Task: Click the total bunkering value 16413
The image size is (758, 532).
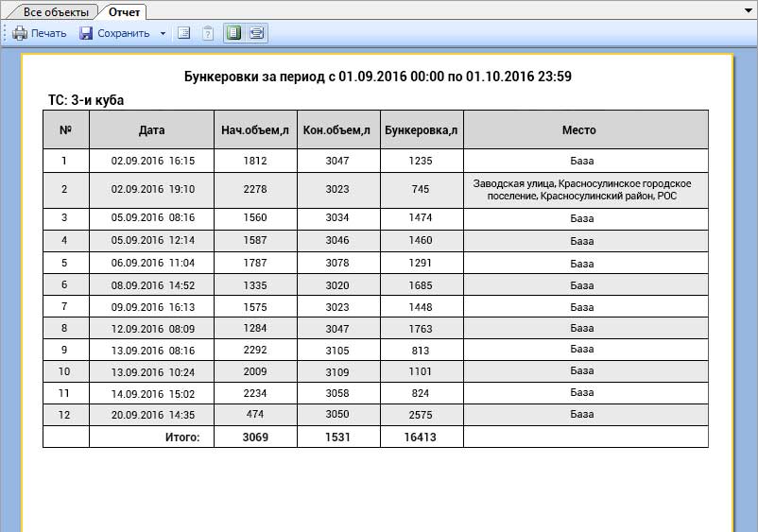Action: pyautogui.click(x=421, y=438)
